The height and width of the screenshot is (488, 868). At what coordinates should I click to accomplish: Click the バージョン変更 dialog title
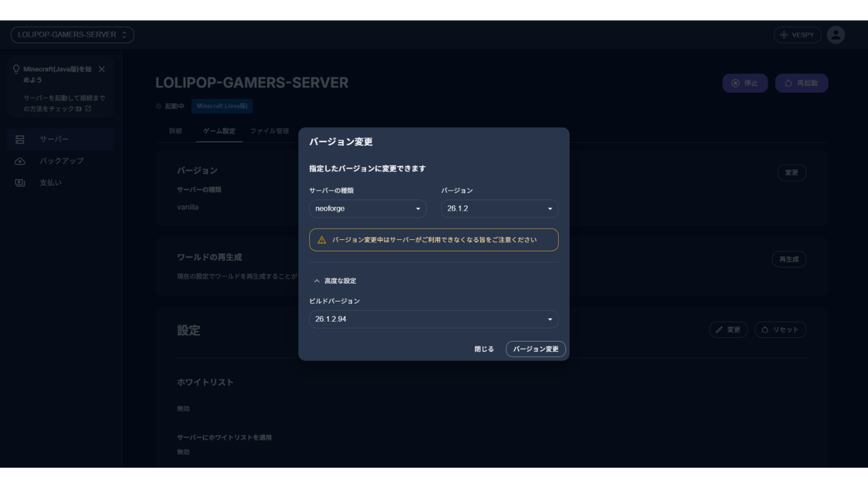[341, 142]
